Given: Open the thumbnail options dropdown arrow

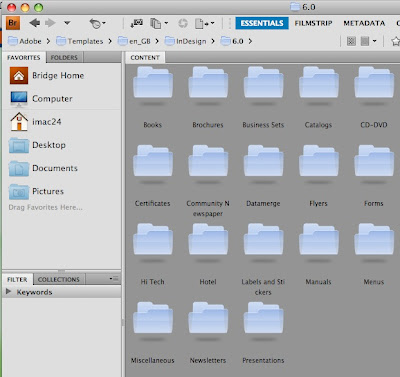Looking at the screenshot, I should [x=374, y=41].
